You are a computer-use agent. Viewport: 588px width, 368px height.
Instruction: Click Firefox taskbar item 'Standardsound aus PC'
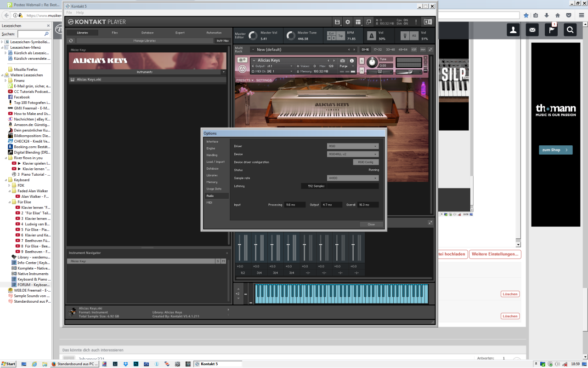point(74,364)
